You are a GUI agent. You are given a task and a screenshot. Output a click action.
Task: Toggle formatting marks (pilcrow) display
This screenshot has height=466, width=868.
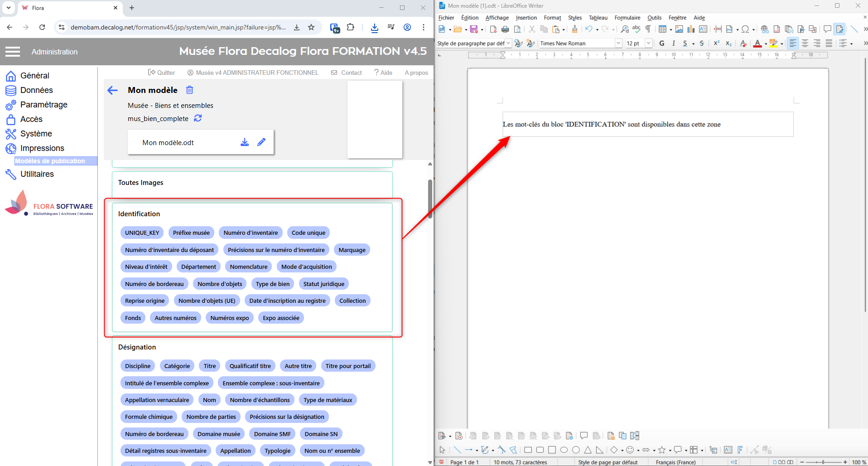coord(648,29)
